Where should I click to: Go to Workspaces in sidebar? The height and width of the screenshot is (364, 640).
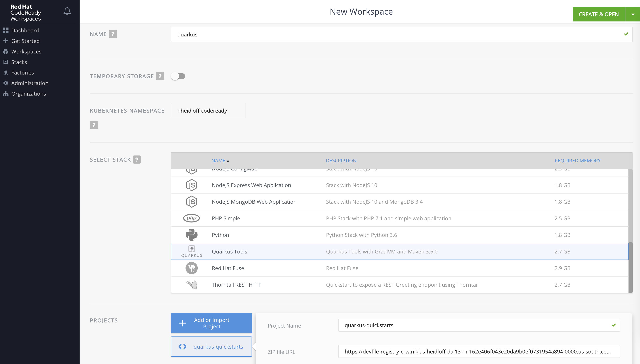click(26, 51)
